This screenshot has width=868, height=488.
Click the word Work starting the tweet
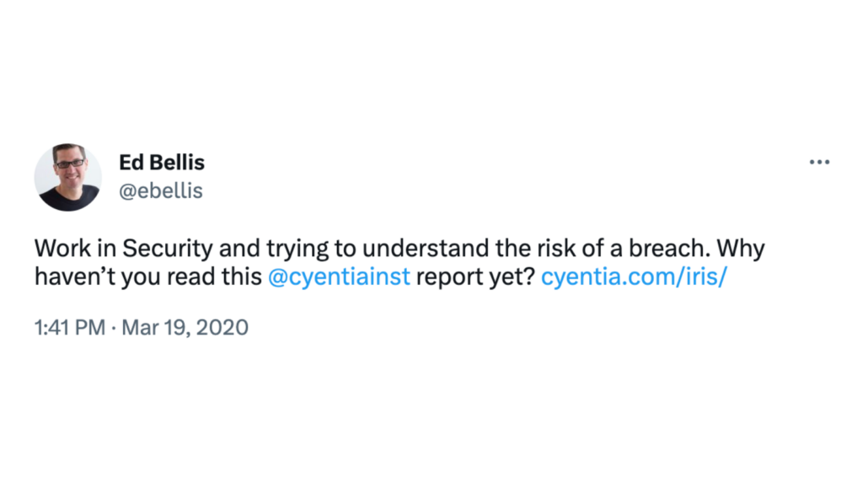pyautogui.click(x=62, y=248)
